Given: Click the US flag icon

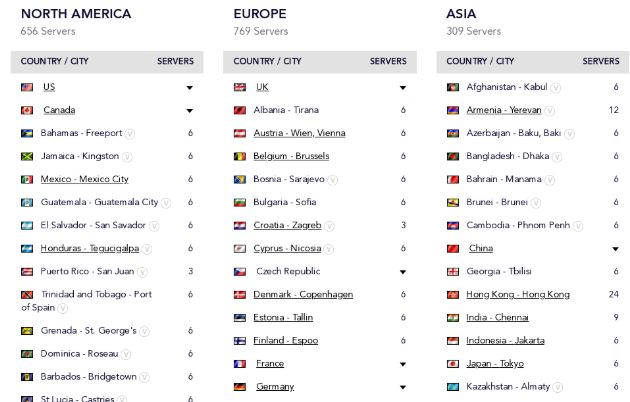Looking at the screenshot, I should point(27,87).
